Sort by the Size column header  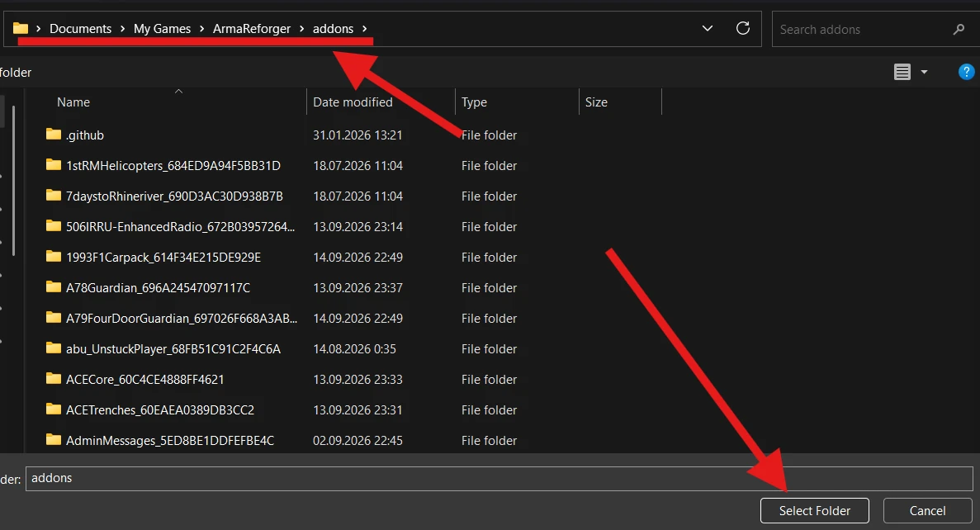(595, 102)
